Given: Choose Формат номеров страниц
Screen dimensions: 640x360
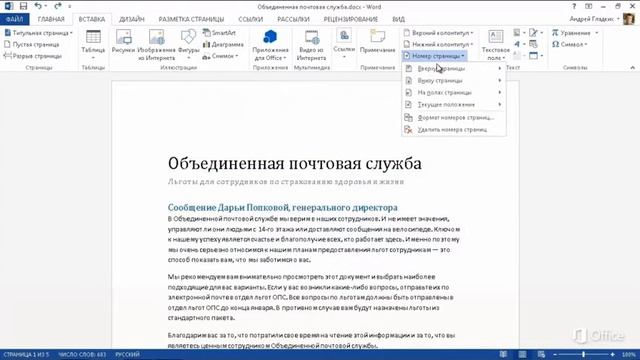Looking at the screenshot, I should [454, 118].
